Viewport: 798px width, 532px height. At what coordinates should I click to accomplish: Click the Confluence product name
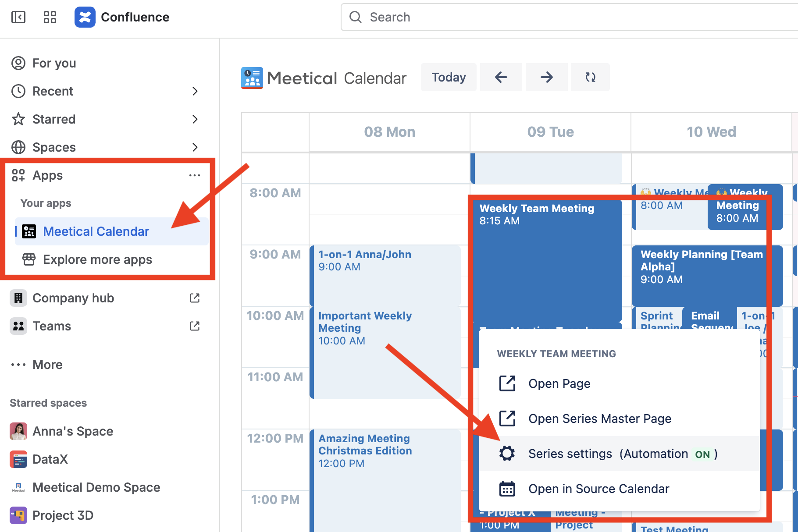[135, 17]
